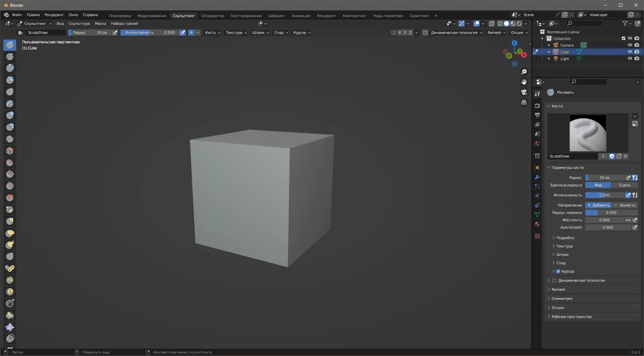Open the Файл menu
Viewport: 644px width, 356px height.
tap(17, 15)
